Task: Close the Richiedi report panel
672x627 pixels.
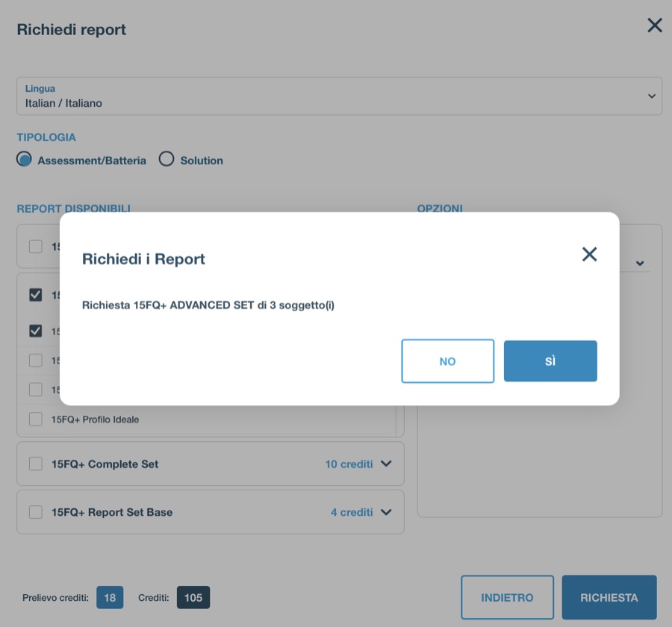Action: coord(654,25)
